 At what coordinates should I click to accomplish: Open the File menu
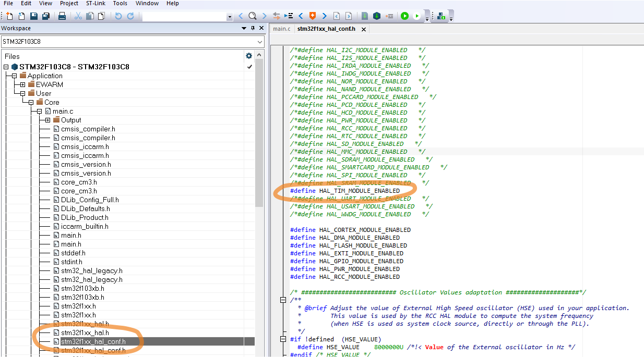(8, 3)
